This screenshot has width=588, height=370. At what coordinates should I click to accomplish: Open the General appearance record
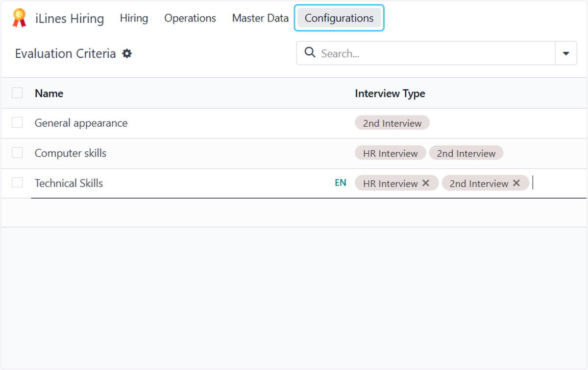81,123
